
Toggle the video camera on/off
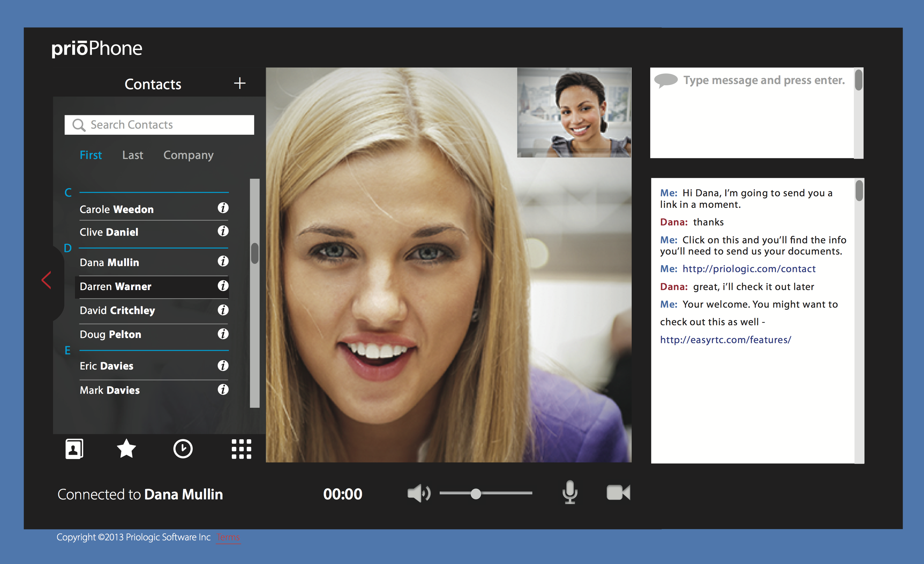pyautogui.click(x=618, y=492)
